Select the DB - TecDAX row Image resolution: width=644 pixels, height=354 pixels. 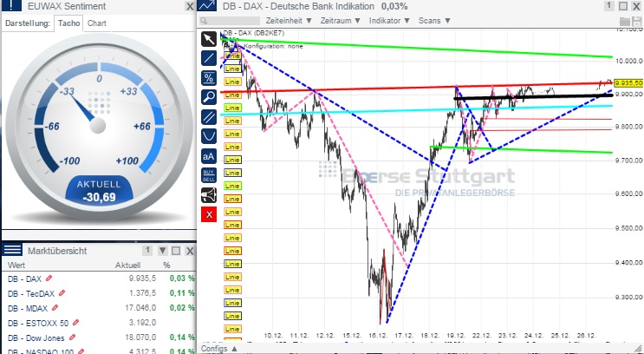pyautogui.click(x=99, y=293)
